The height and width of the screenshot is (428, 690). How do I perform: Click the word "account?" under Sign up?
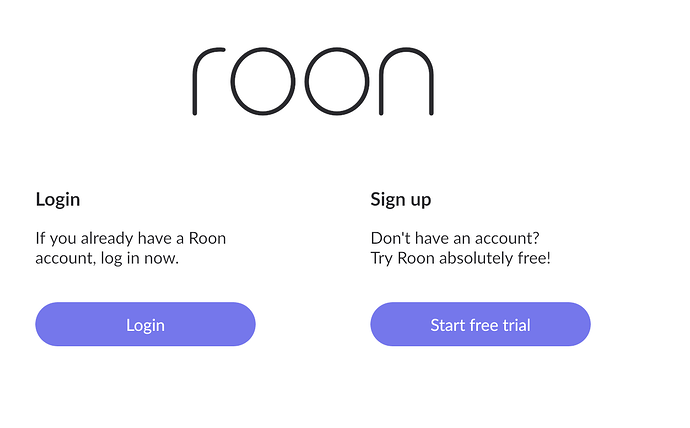tap(510, 238)
